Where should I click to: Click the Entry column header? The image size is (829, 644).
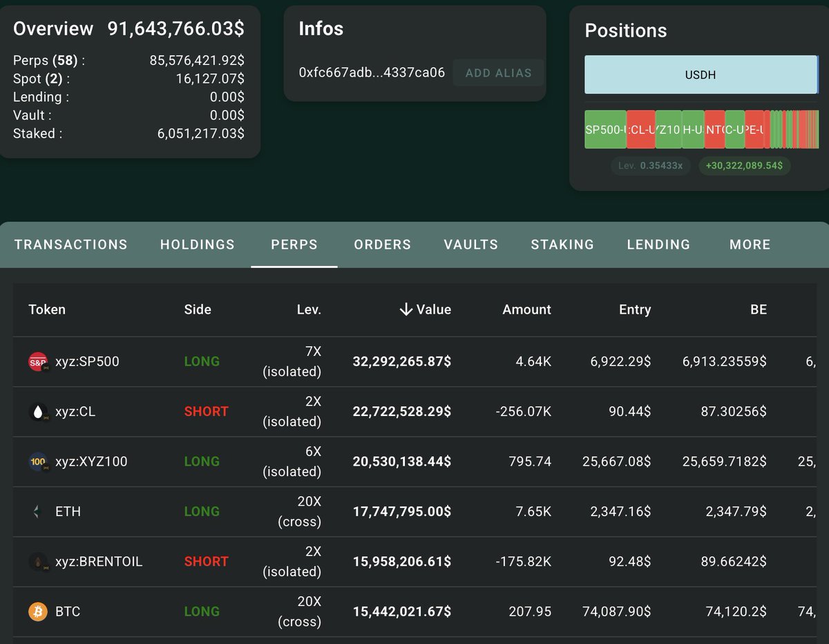click(x=634, y=310)
